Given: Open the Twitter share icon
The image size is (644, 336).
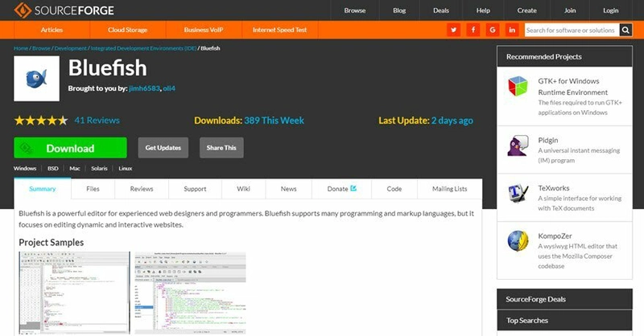Looking at the screenshot, I should click(453, 30).
